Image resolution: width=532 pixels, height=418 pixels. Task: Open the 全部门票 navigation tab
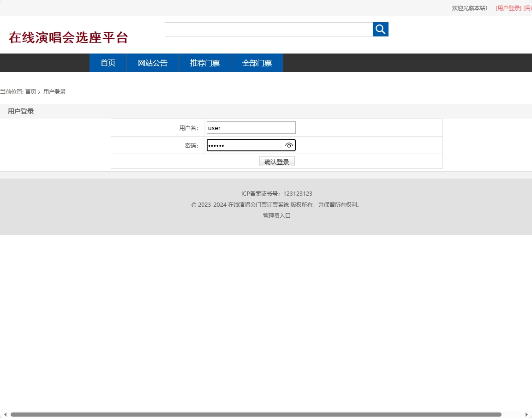pyautogui.click(x=257, y=63)
